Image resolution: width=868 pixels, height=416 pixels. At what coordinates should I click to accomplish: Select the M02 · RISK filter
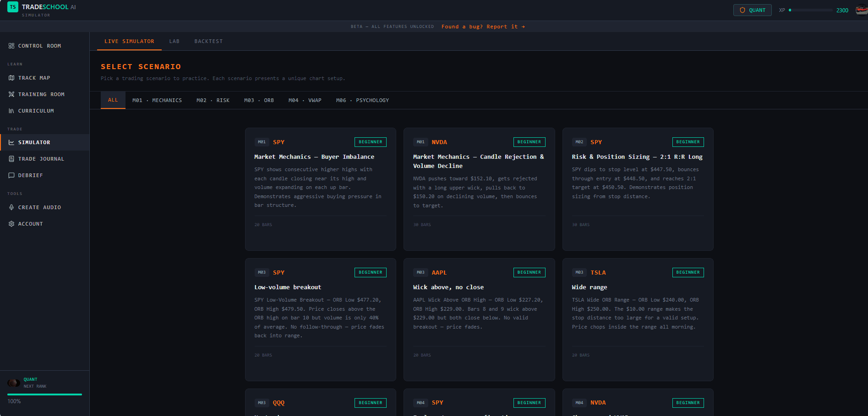click(213, 100)
